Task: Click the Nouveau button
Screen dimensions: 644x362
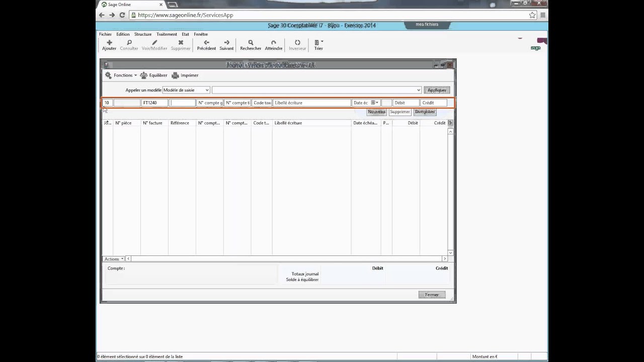Action: (376, 112)
